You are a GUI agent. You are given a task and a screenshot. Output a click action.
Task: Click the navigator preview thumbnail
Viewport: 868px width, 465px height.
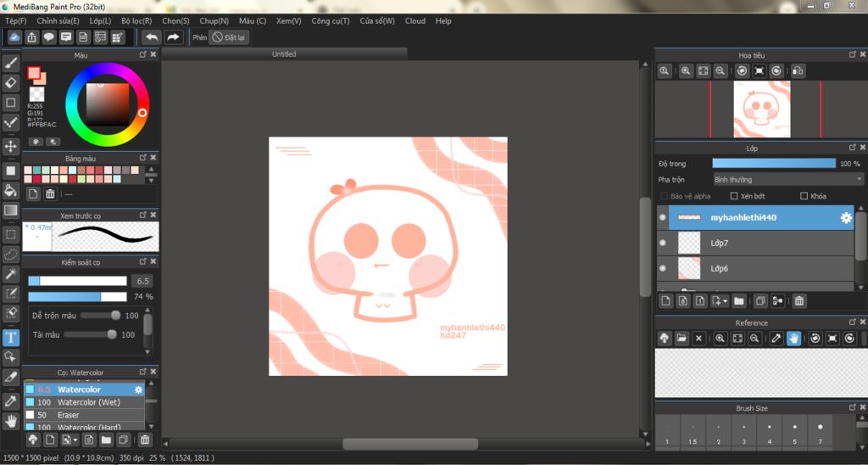[762, 109]
